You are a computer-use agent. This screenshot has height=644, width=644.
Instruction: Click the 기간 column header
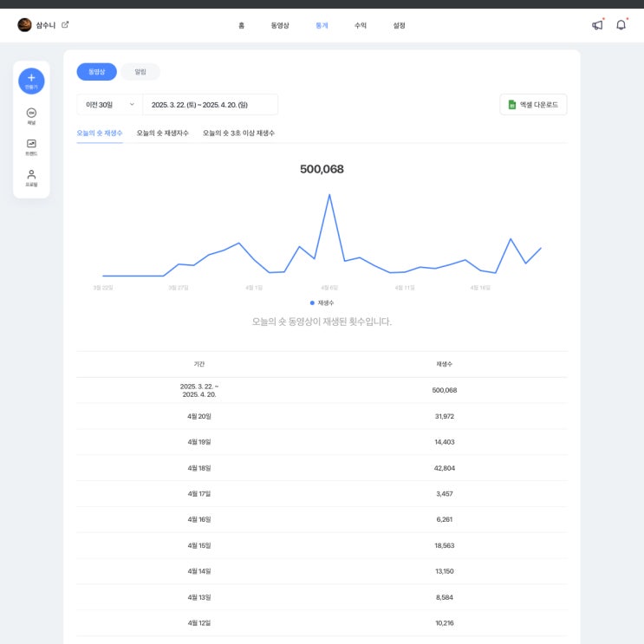199,364
